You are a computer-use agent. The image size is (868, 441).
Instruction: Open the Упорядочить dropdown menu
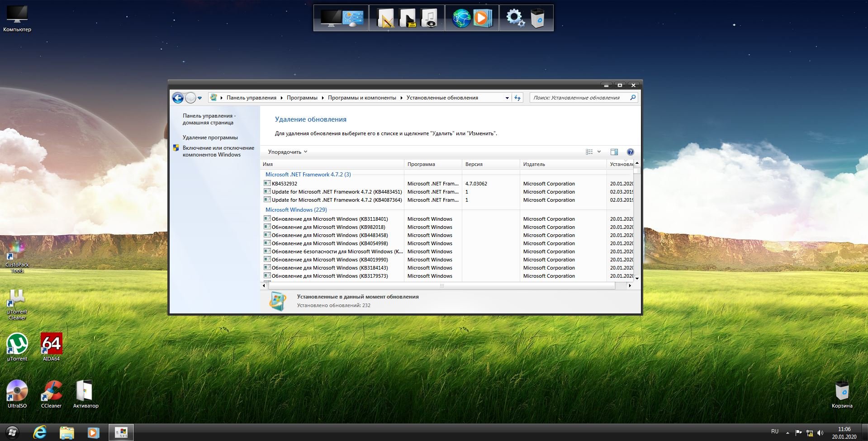click(288, 152)
